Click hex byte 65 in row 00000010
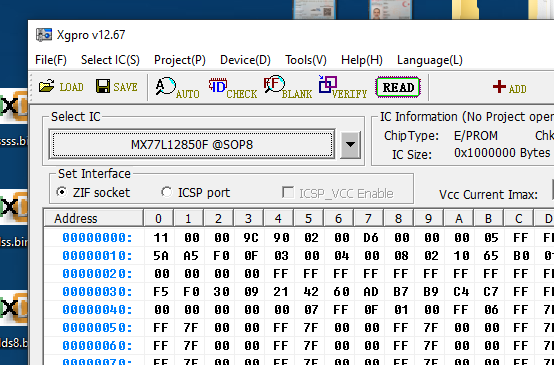The width and height of the screenshot is (554, 365). tap(491, 256)
